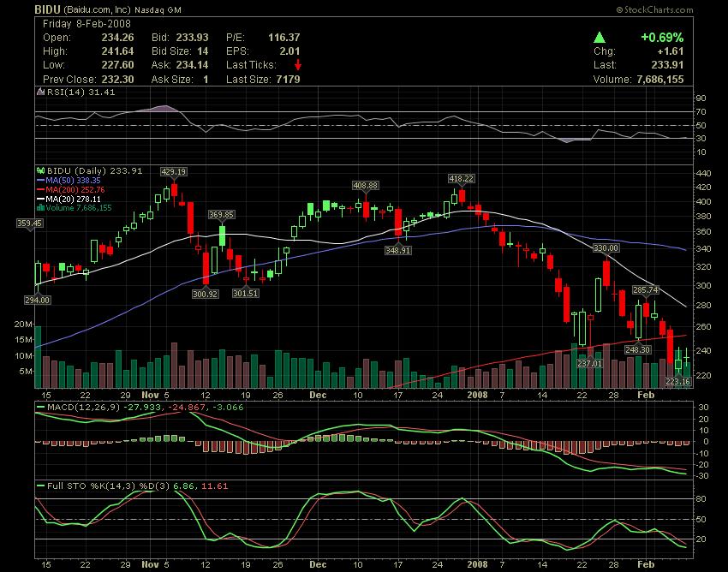The image size is (728, 572).
Task: Click the Low value 227.60
Action: [118, 65]
